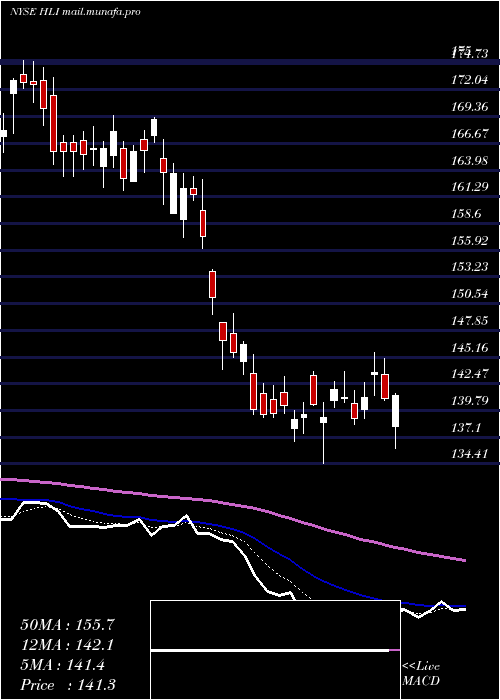The height and width of the screenshot is (700, 500).
Task: Click the Price : 141.3 readout
Action: point(67,685)
